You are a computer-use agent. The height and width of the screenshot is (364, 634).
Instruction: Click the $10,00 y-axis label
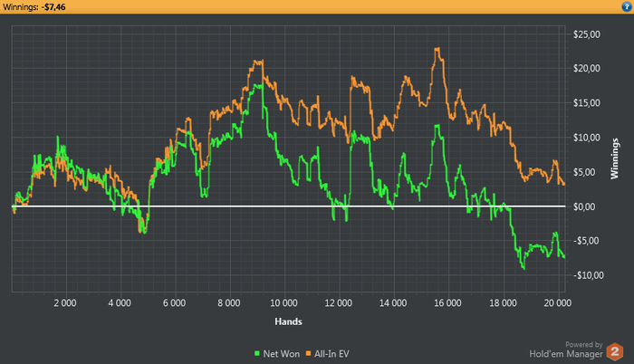coord(587,138)
